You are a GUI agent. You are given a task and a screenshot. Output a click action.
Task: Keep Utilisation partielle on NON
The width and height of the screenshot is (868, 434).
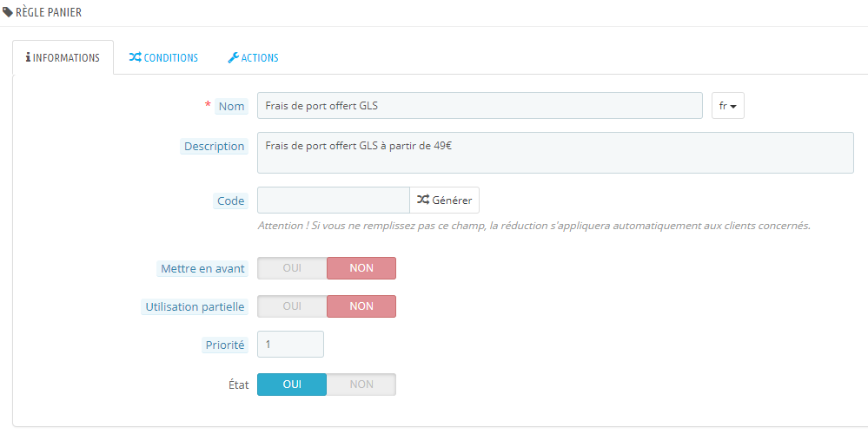(361, 306)
